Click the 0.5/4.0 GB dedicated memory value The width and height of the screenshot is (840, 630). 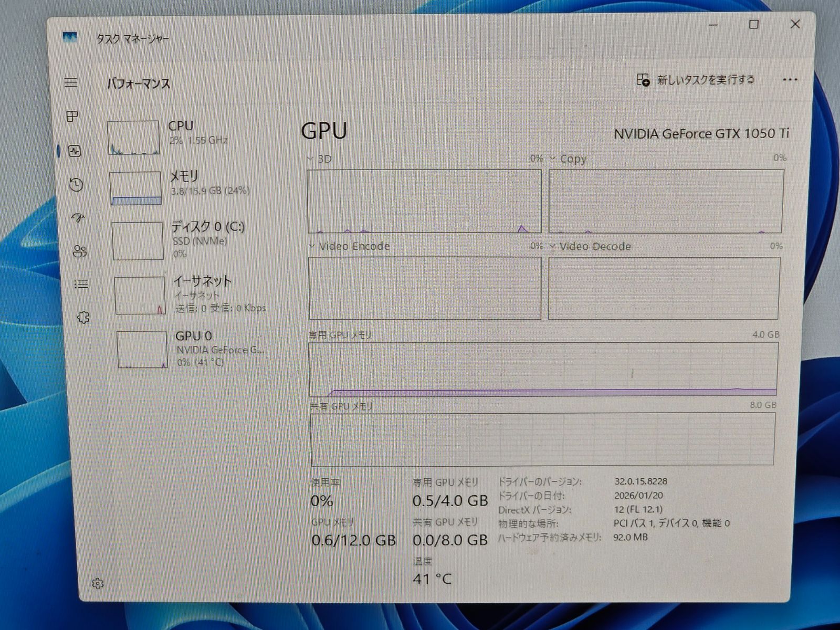(450, 501)
